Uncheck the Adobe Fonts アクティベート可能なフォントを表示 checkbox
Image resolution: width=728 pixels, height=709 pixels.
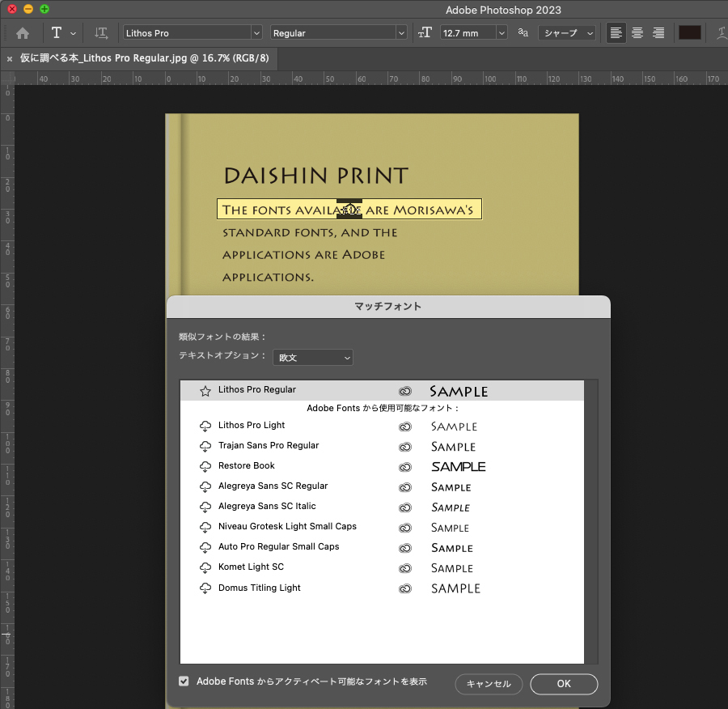(x=184, y=681)
